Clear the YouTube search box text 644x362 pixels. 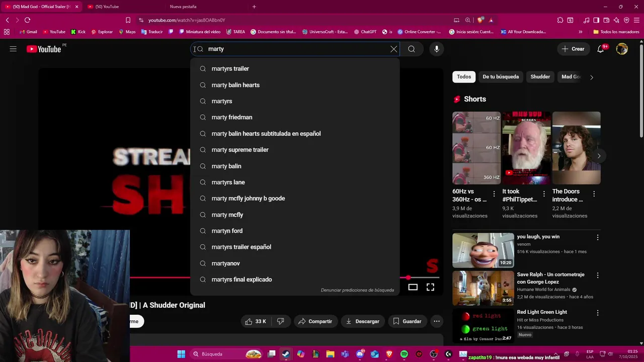click(394, 49)
